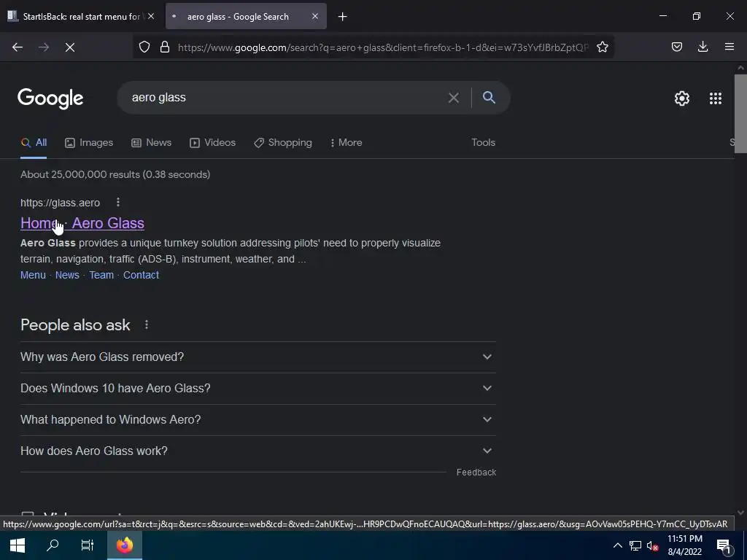The image size is (747, 560).
Task: Open the Team sitelink
Action: coord(101,275)
